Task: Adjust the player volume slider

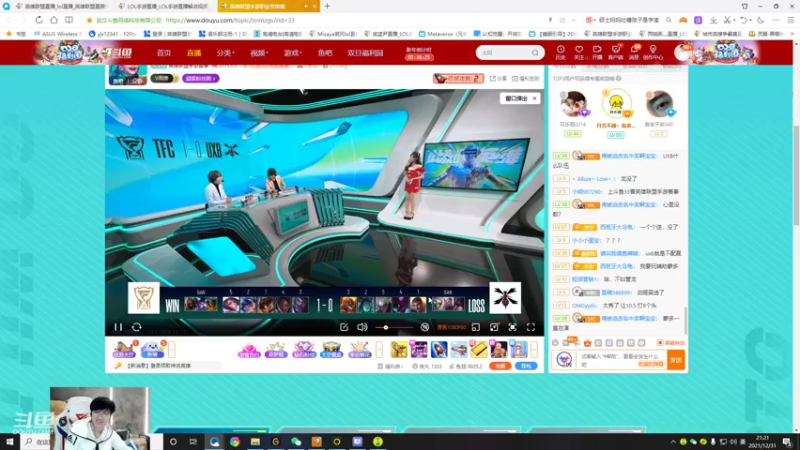Action: click(394, 327)
